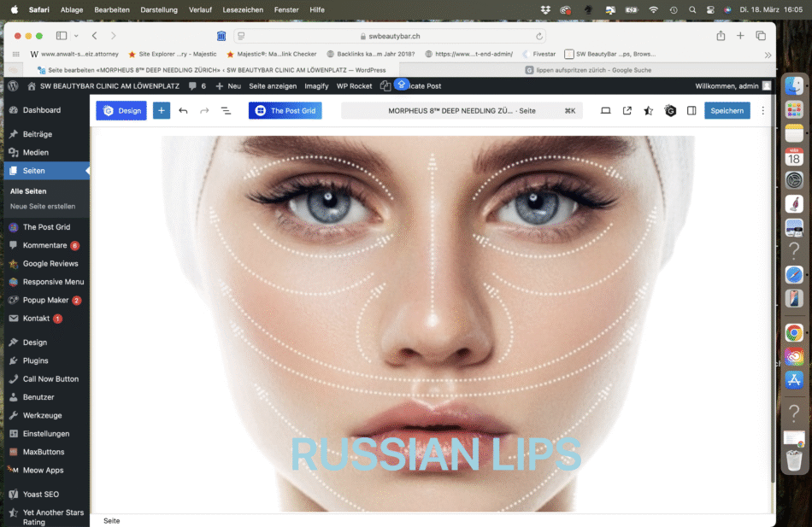Undo the last edit in editor
Screen dimensions: 812x527
coord(183,111)
